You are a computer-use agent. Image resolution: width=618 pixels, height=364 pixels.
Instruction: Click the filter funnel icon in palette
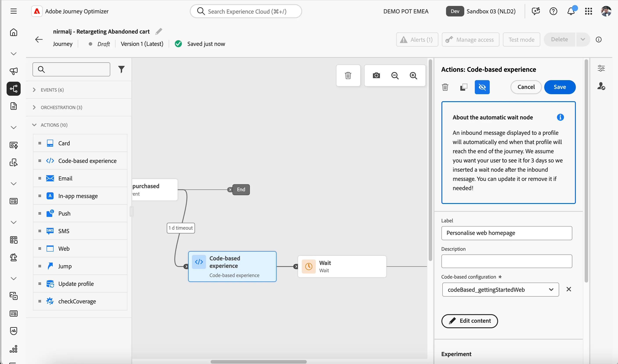click(121, 69)
